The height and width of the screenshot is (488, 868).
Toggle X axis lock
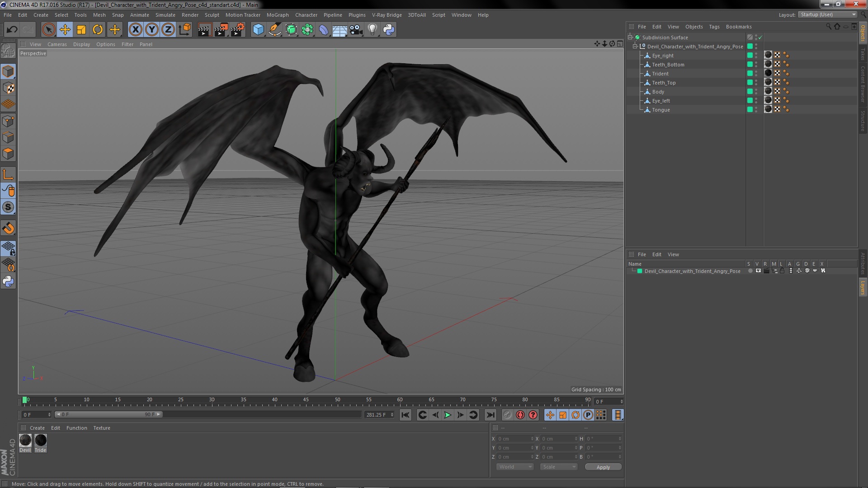(135, 30)
